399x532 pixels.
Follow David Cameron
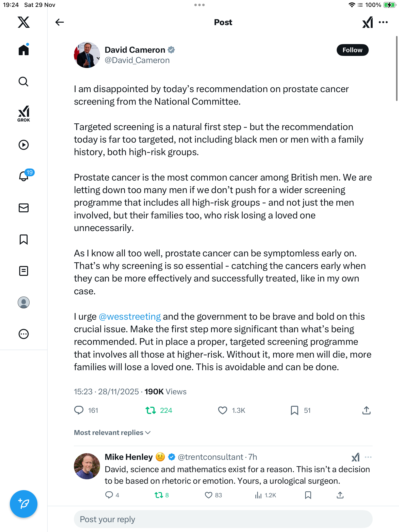point(352,50)
